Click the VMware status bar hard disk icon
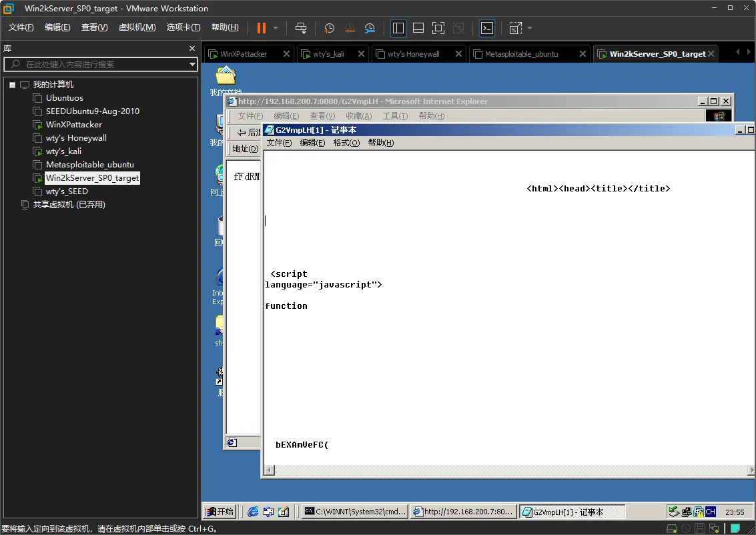 pyautogui.click(x=671, y=529)
